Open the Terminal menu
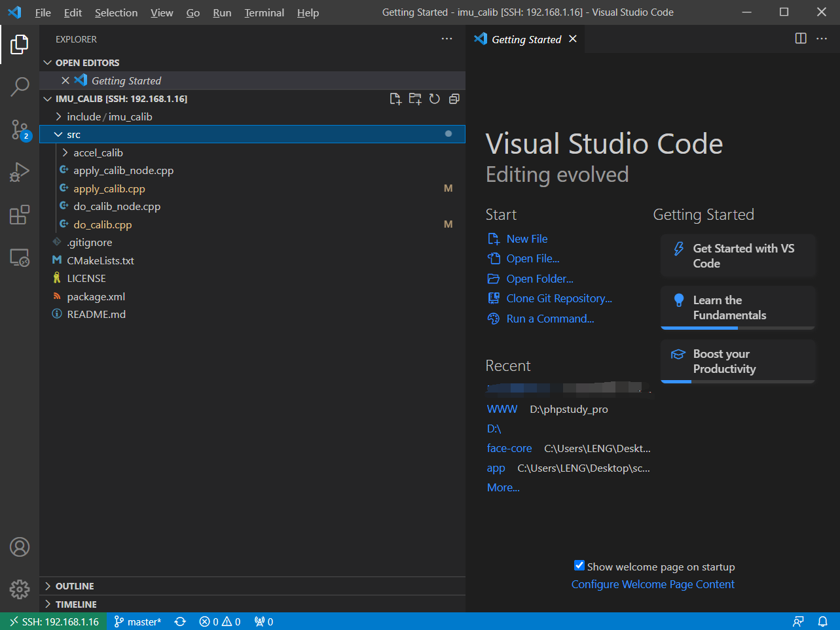The image size is (840, 630). [x=264, y=12]
